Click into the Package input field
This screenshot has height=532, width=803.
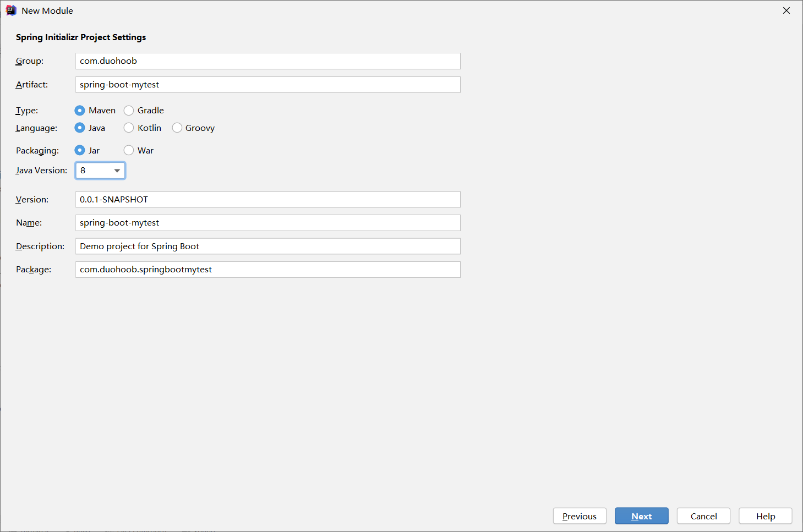point(267,270)
